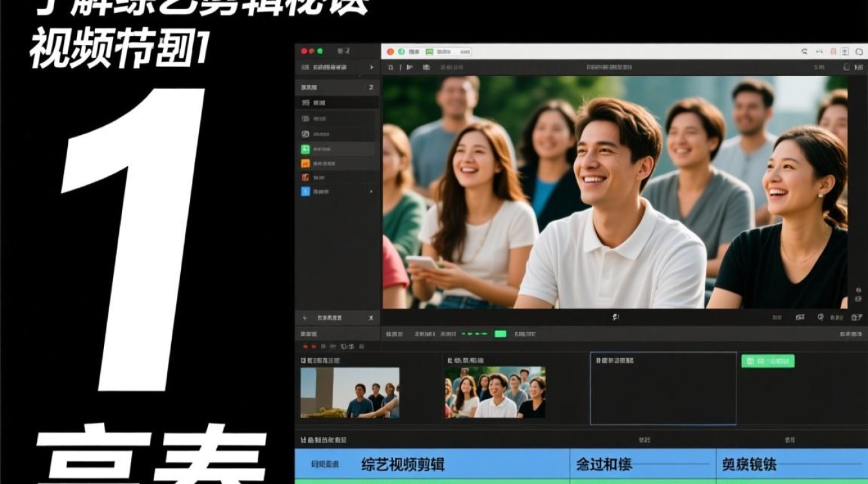The image size is (868, 484).
Task: Select the dark red icon row in the sidebar
Action: pos(336,177)
